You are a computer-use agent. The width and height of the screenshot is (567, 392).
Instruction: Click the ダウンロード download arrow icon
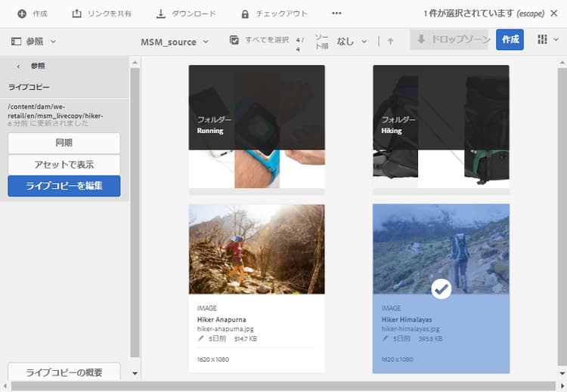[160, 14]
